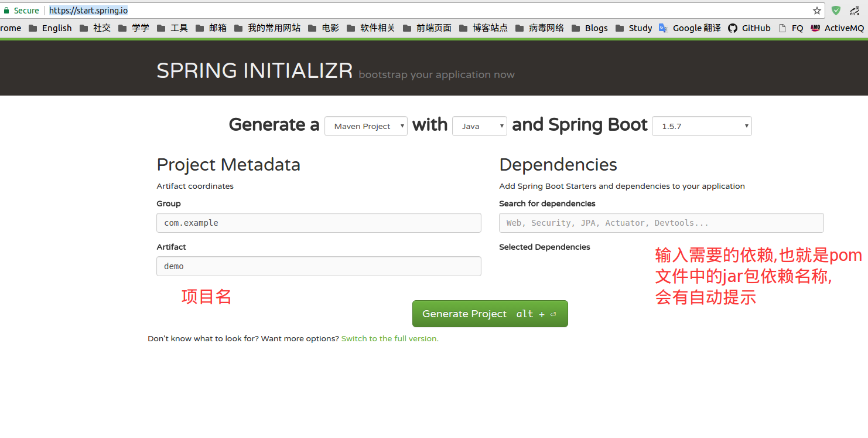
Task: Open the 邮箱 bookmarks folder
Action: coord(211,28)
